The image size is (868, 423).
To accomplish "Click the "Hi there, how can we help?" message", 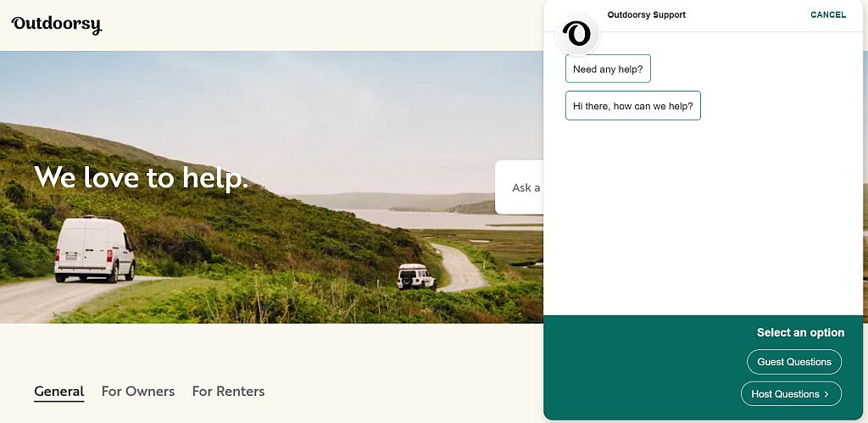I will (632, 106).
